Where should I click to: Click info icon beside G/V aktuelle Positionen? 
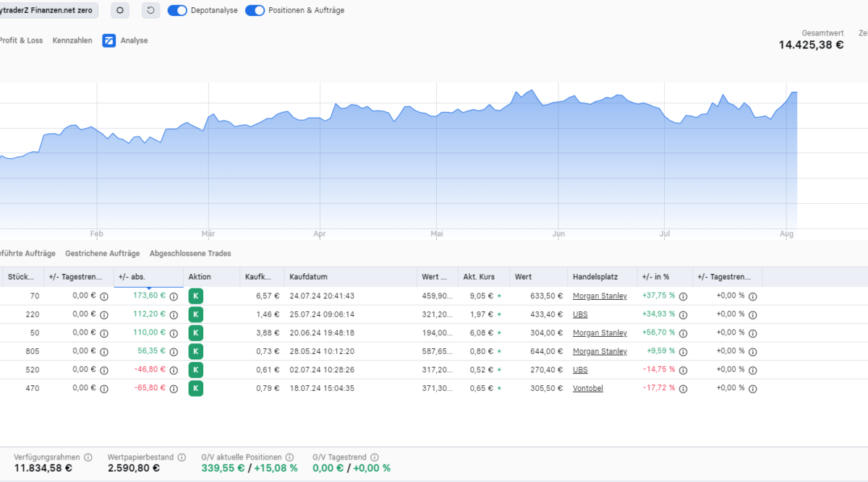tap(289, 457)
